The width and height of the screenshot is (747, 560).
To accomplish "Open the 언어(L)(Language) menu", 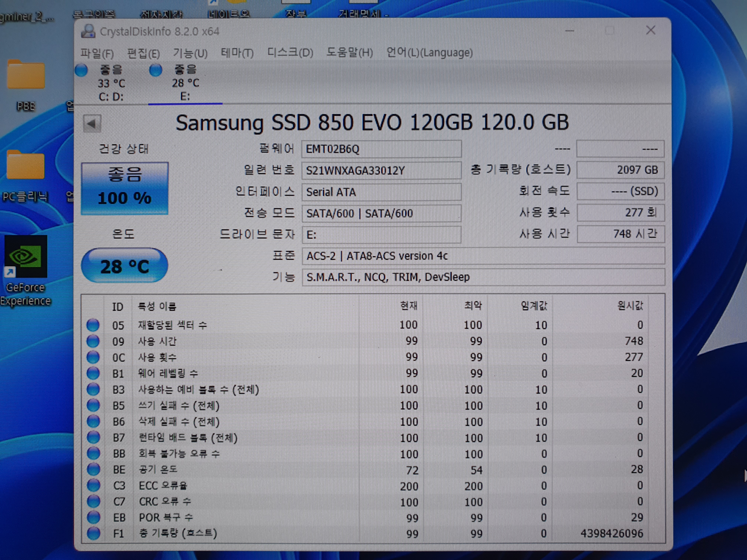I will pyautogui.click(x=429, y=53).
